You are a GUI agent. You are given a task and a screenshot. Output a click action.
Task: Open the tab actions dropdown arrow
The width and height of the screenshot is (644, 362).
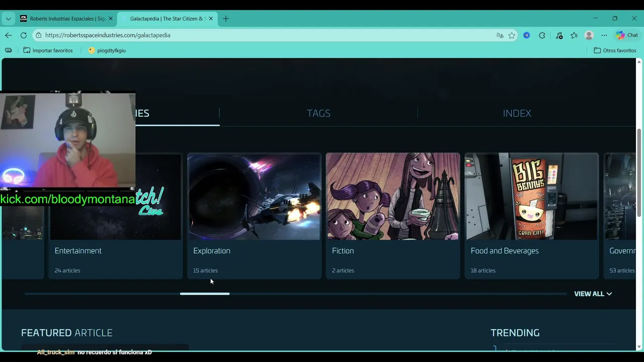click(x=8, y=19)
